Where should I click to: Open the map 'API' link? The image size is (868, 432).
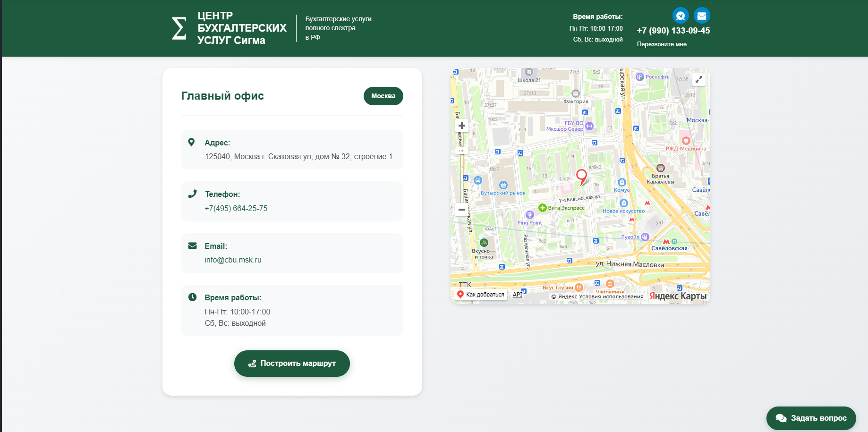click(x=518, y=295)
